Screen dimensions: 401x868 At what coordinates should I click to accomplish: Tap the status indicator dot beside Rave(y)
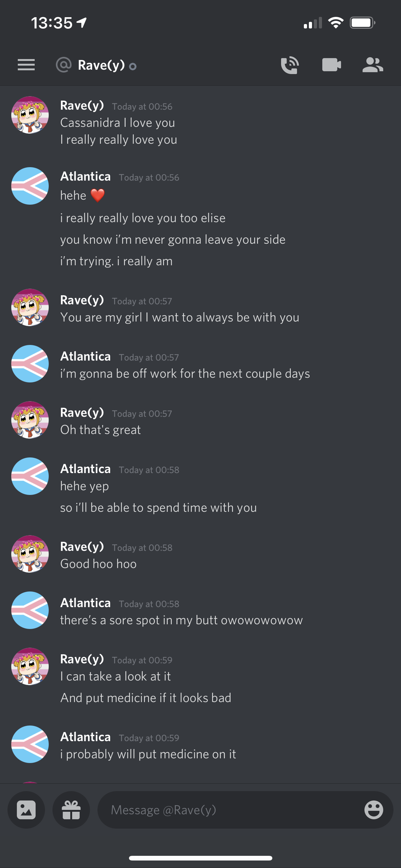(x=133, y=67)
